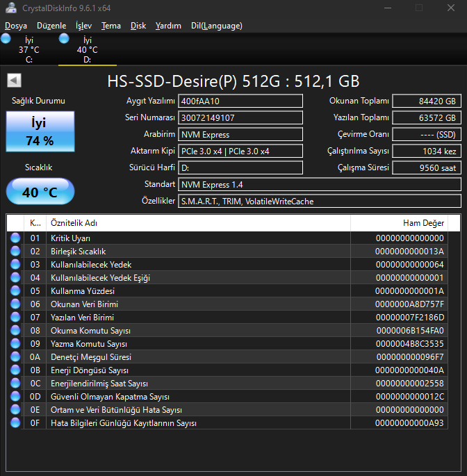
Task: Click the previous disk arrow button
Action: point(13,81)
